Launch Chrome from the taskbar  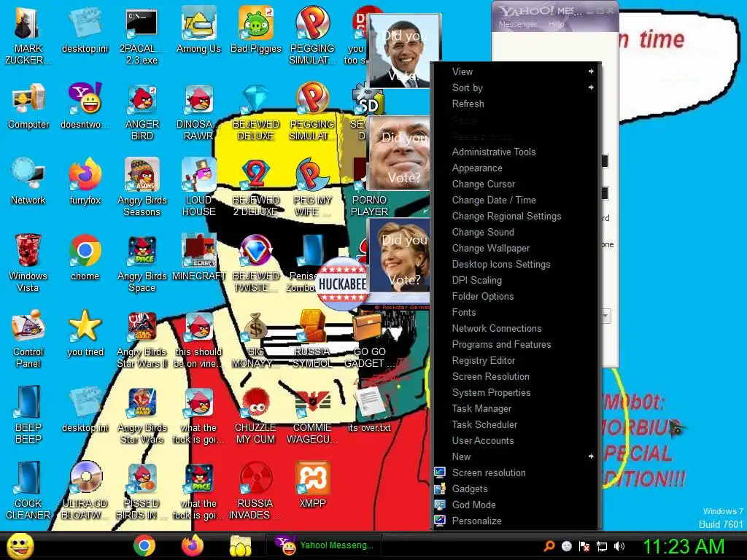(144, 545)
